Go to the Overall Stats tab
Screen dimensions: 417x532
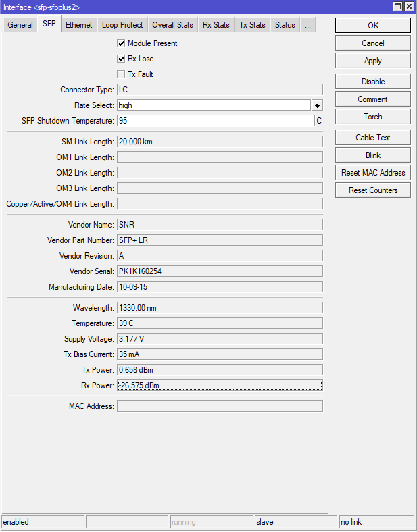[x=172, y=25]
